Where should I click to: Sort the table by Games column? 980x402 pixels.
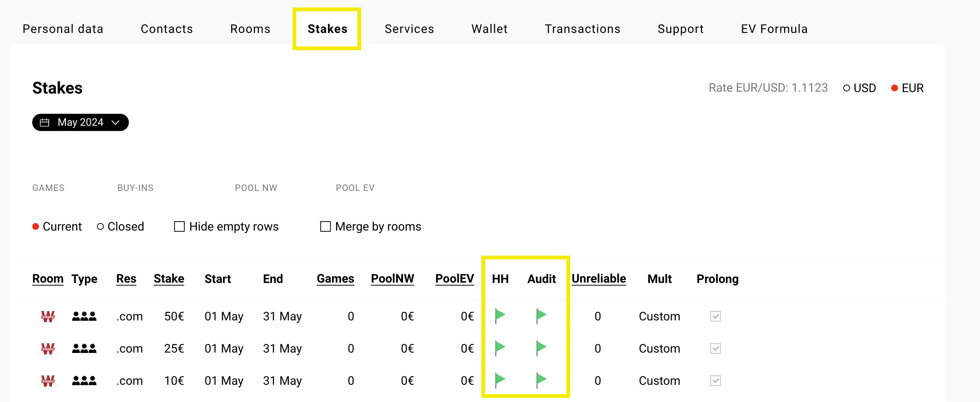[335, 278]
